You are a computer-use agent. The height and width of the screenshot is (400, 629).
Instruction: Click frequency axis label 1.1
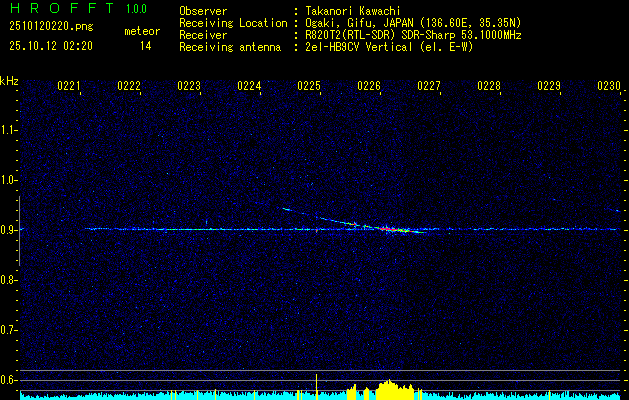(x=8, y=130)
